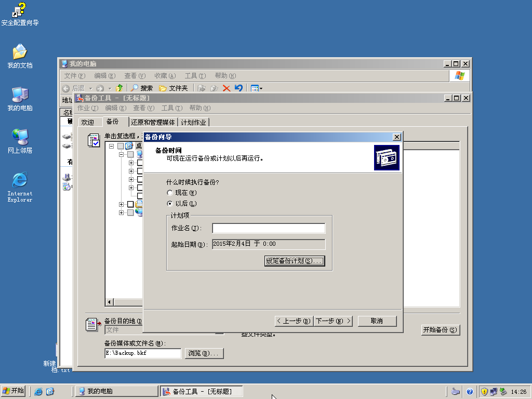
Task: Open Search (搜索) in My Computer toolbar
Action: tap(142, 88)
